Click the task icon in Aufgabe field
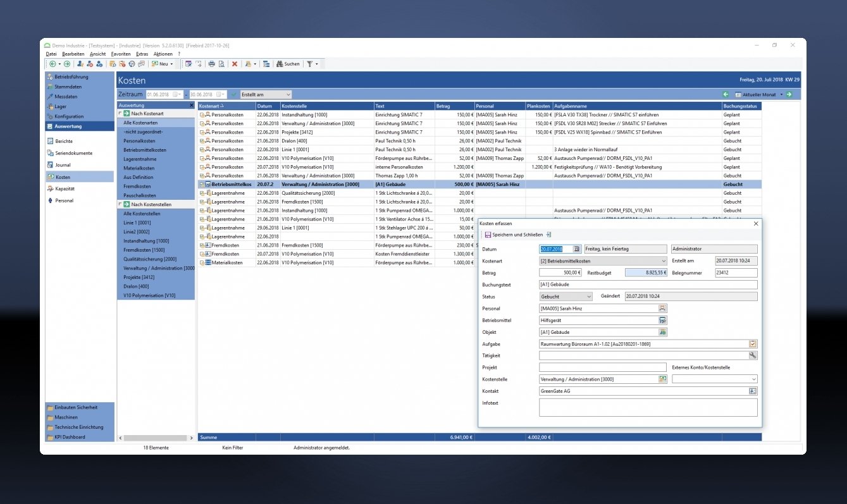Image resolution: width=847 pixels, height=504 pixels. [752, 344]
